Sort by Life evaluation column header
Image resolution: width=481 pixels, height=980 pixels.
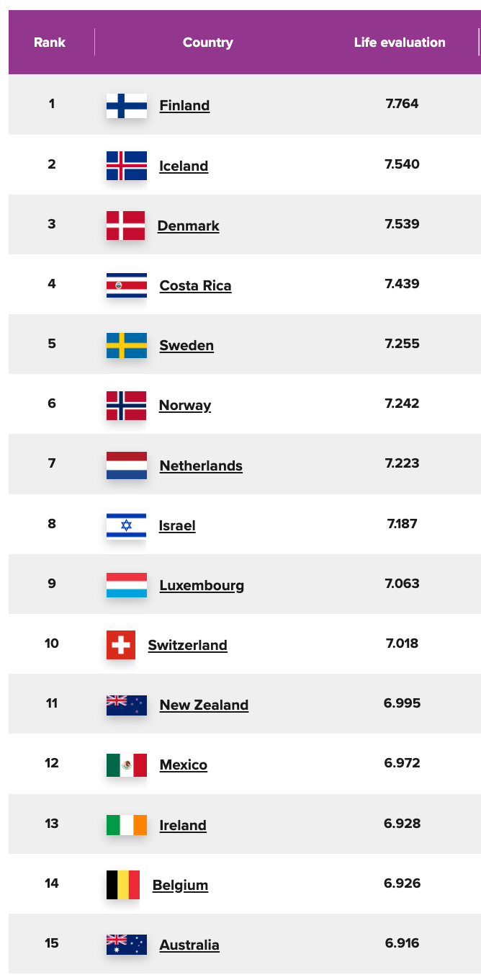click(x=400, y=43)
